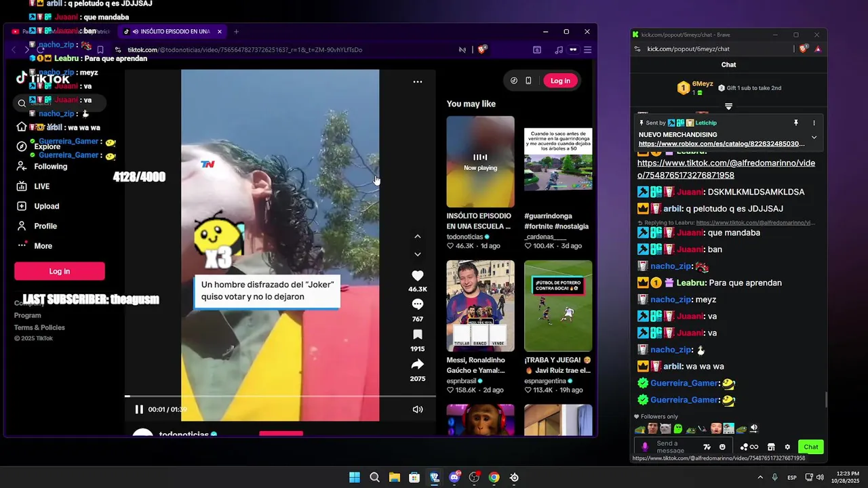Open the TikTok get-app phone icon
The height and width of the screenshot is (488, 868).
528,81
